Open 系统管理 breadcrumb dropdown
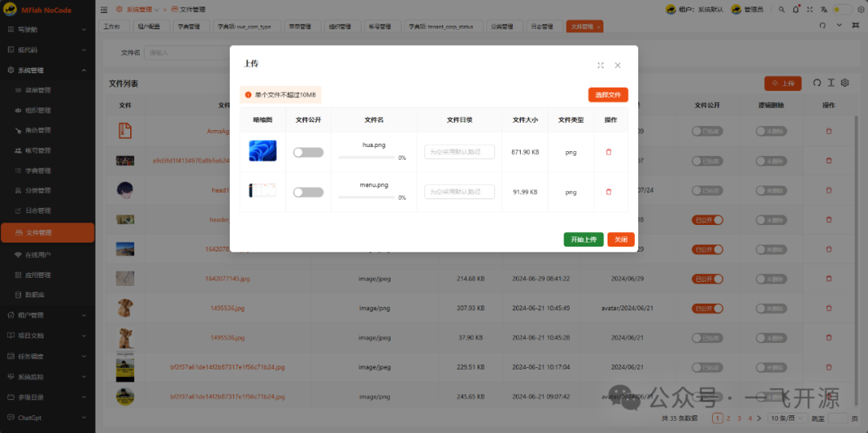868x433 pixels. [x=137, y=10]
